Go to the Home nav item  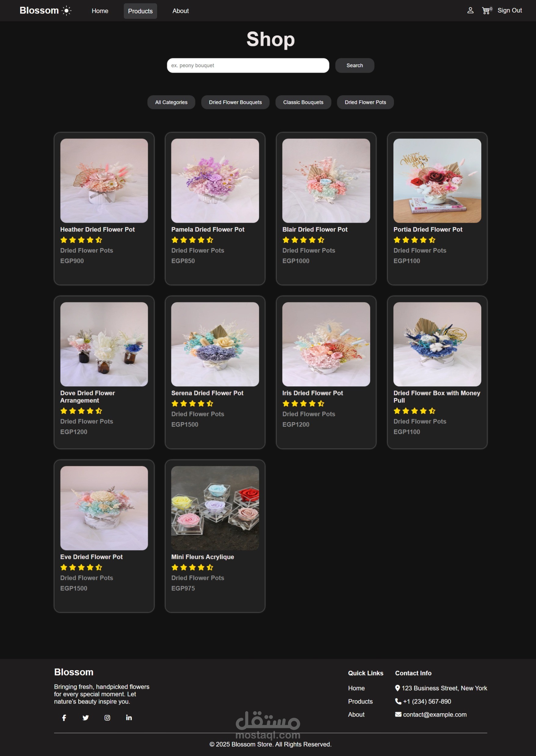100,11
